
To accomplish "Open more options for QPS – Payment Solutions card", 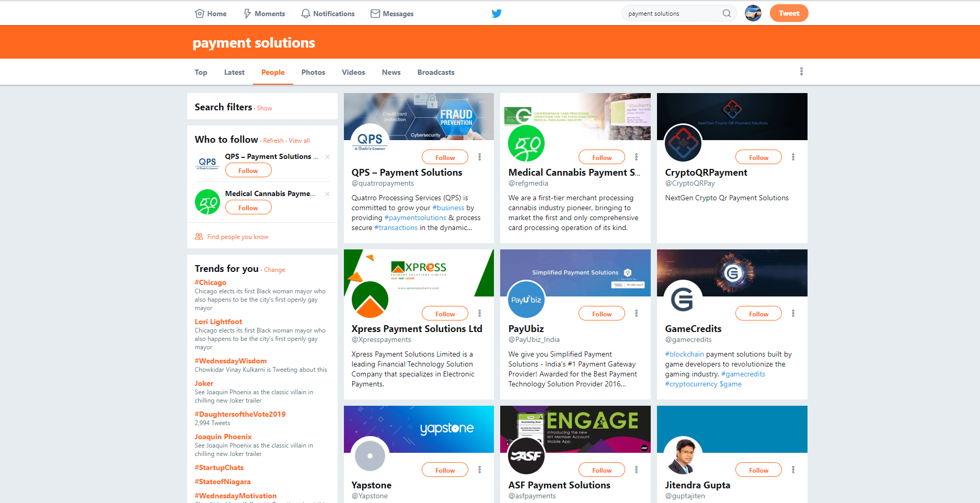I will point(479,157).
